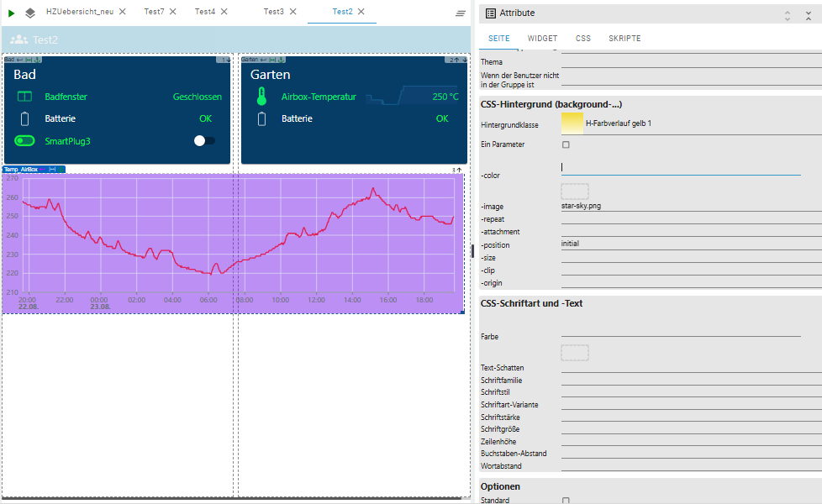Click the green SmartPlug3 plug icon
Screen dimensions: 822x504
[x=24, y=141]
